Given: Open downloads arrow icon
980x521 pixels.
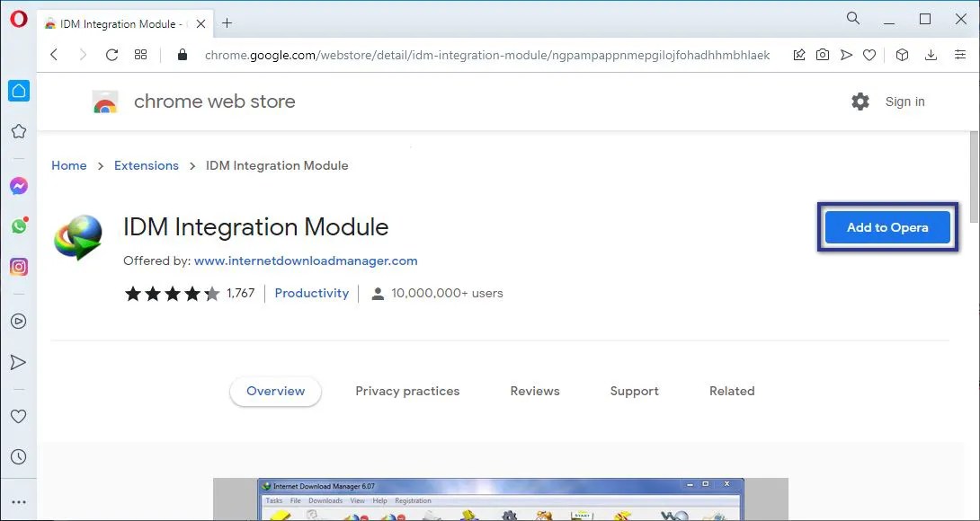Looking at the screenshot, I should coord(931,55).
